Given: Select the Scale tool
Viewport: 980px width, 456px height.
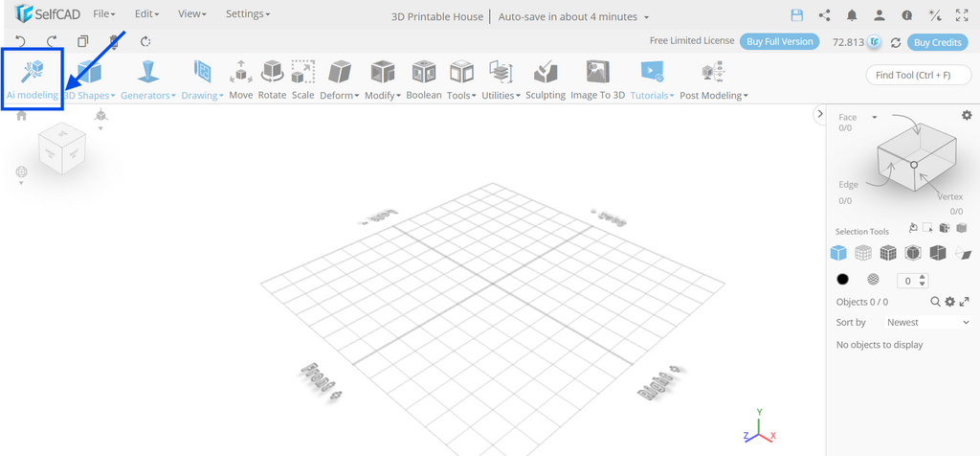Looking at the screenshot, I should tap(303, 80).
